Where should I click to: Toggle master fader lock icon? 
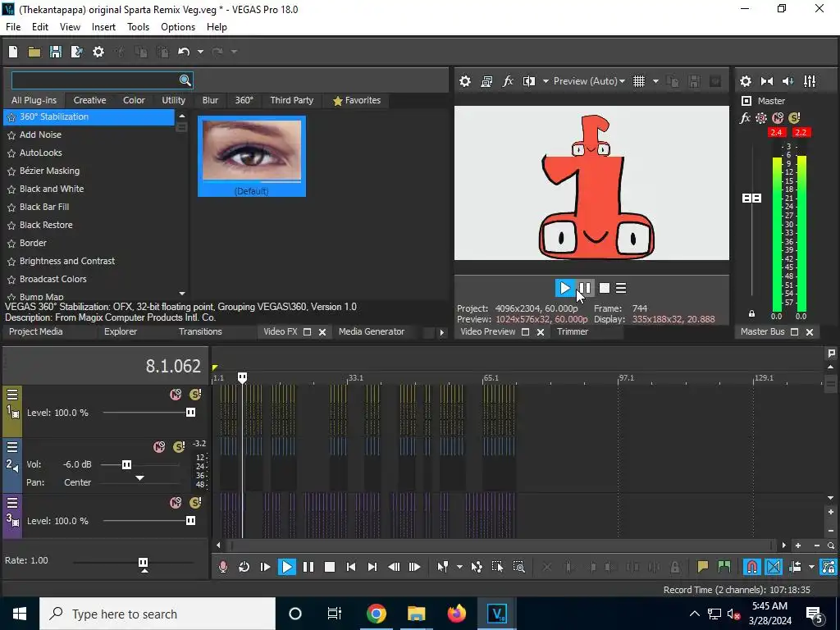(x=751, y=313)
